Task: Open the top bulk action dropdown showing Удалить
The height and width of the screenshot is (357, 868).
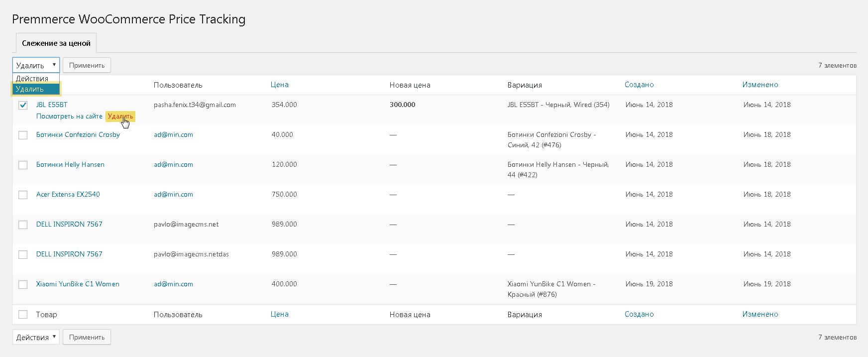Action: coord(36,65)
